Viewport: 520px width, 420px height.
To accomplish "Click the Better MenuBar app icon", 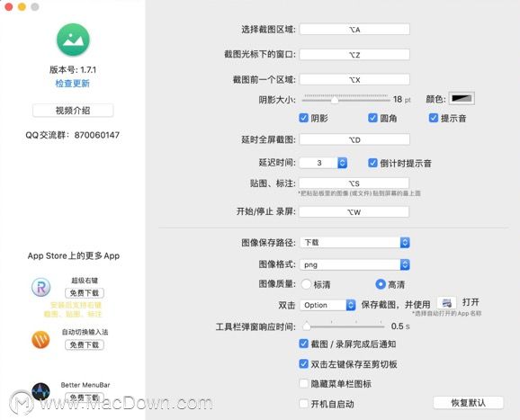I will point(40,391).
